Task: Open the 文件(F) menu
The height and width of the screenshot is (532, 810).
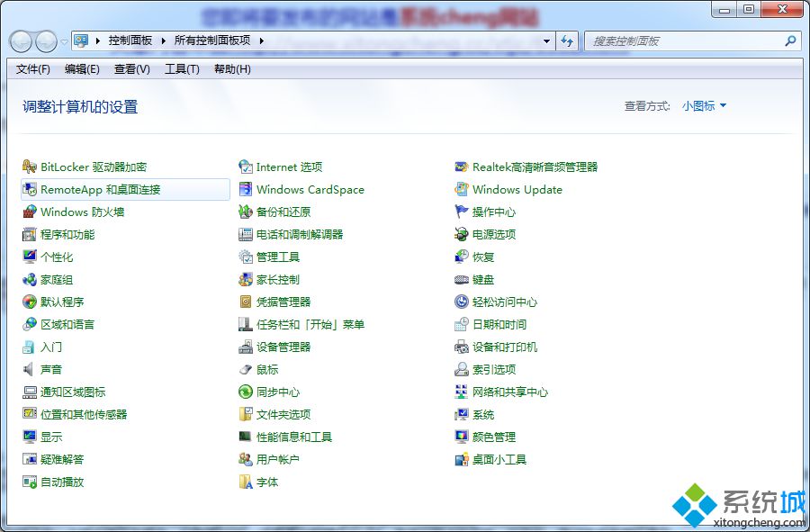Action: click(x=32, y=69)
